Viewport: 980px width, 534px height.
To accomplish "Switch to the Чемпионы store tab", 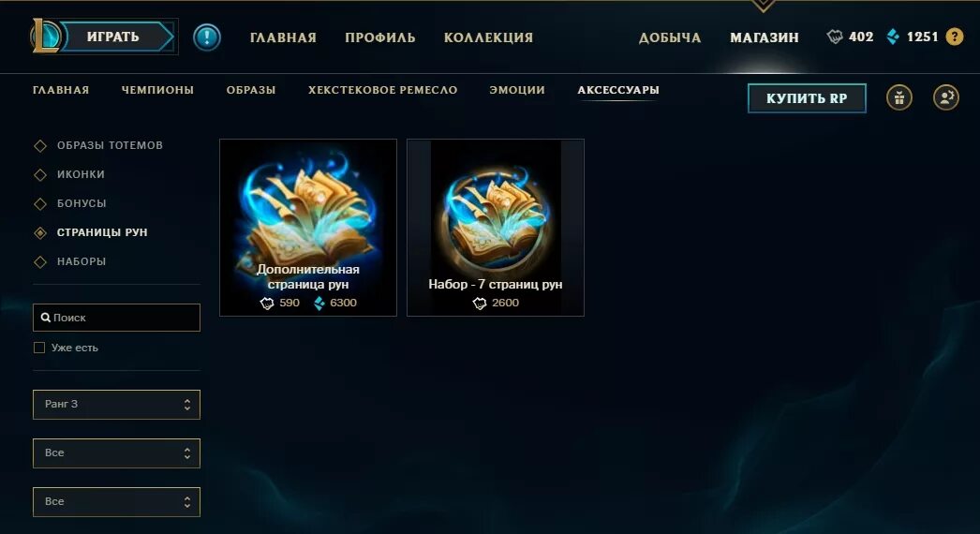I will pyautogui.click(x=157, y=90).
